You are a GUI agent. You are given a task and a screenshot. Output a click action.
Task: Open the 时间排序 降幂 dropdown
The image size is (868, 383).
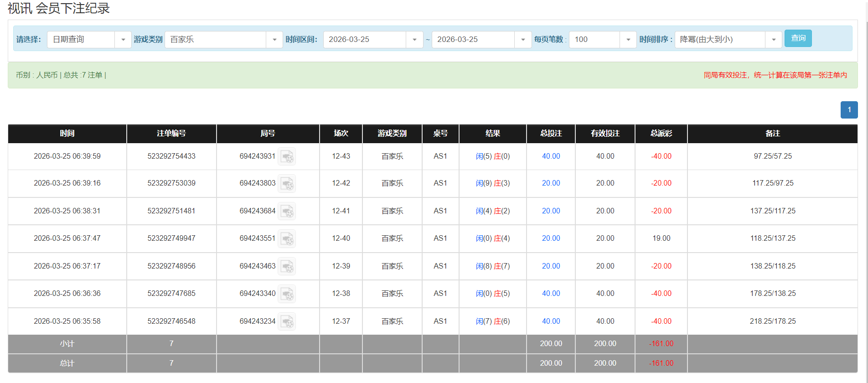click(773, 40)
